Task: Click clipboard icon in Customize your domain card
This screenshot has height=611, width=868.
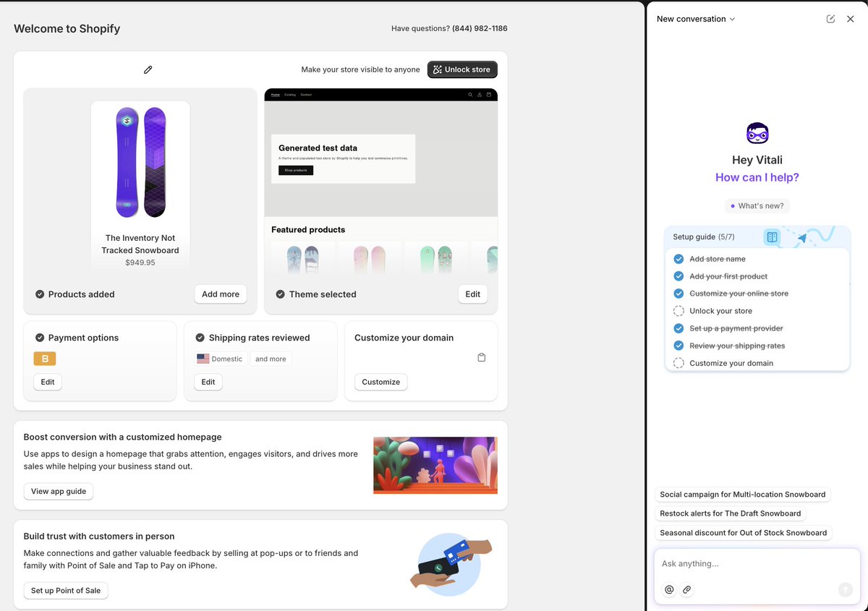Action: pos(482,357)
